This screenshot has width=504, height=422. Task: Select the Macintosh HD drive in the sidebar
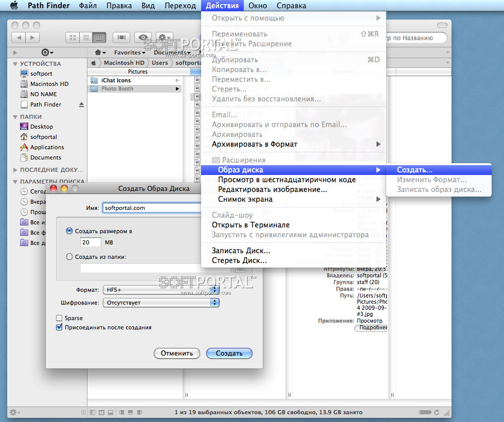coord(44,84)
